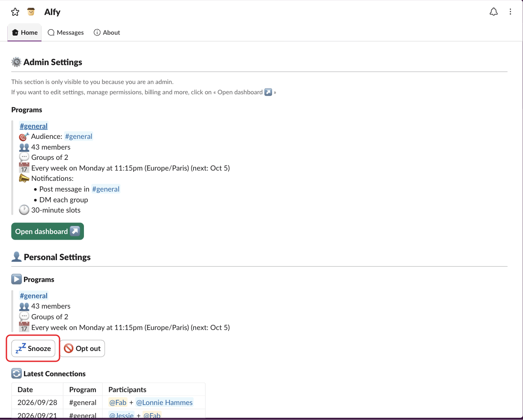This screenshot has height=420, width=523.
Task: Click the play icon beside Programs
Action: click(16, 279)
